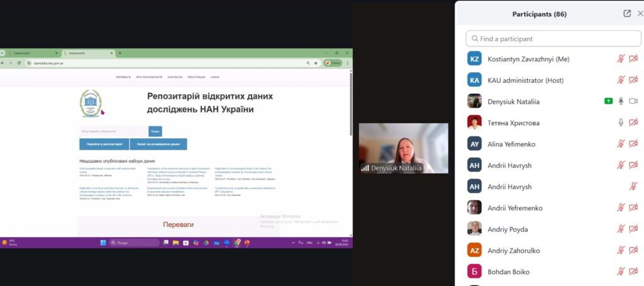
Task: Pop out the Participants panel
Action: click(627, 13)
